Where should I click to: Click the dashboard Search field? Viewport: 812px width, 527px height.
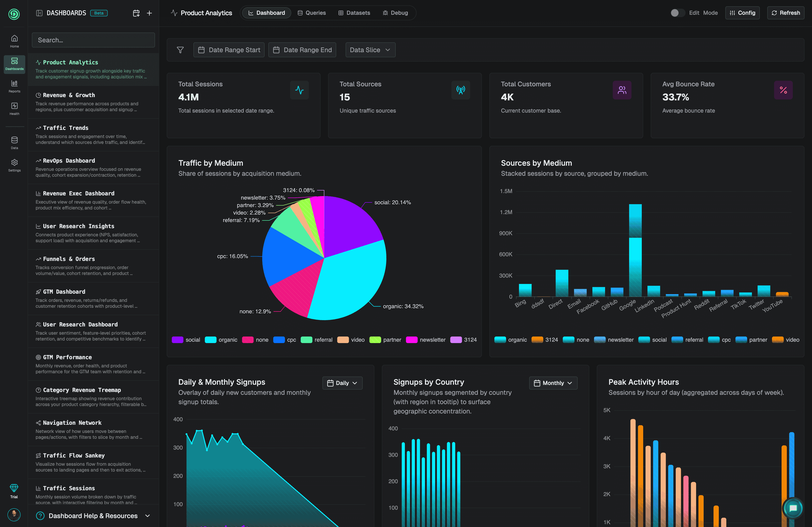pos(93,40)
